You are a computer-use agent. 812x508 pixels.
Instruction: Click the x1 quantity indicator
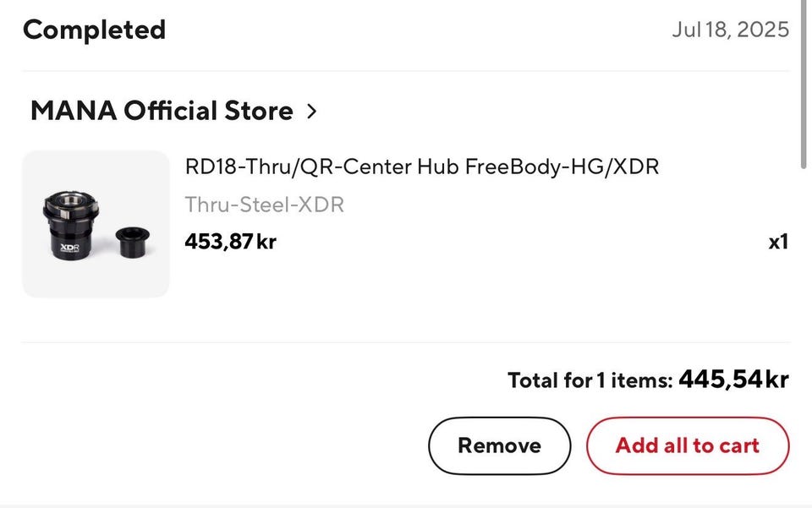pyautogui.click(x=778, y=242)
